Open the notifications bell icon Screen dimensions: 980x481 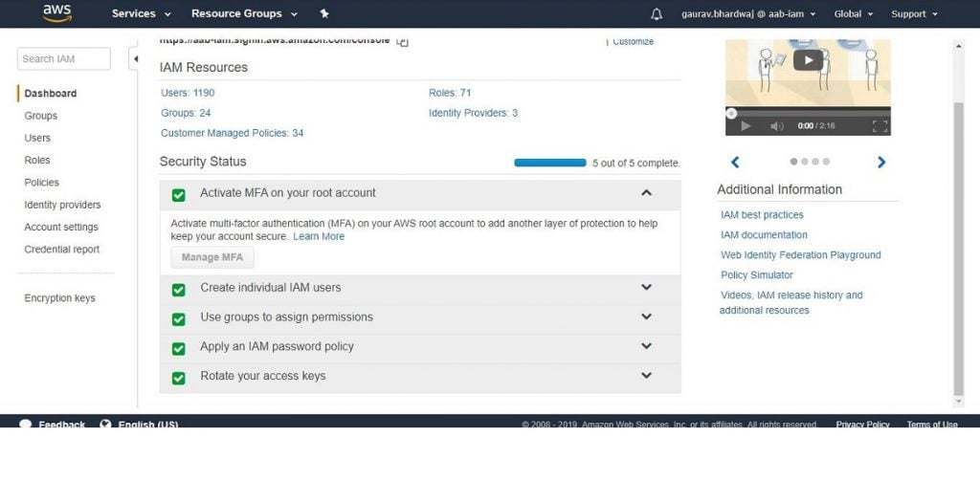(x=657, y=13)
